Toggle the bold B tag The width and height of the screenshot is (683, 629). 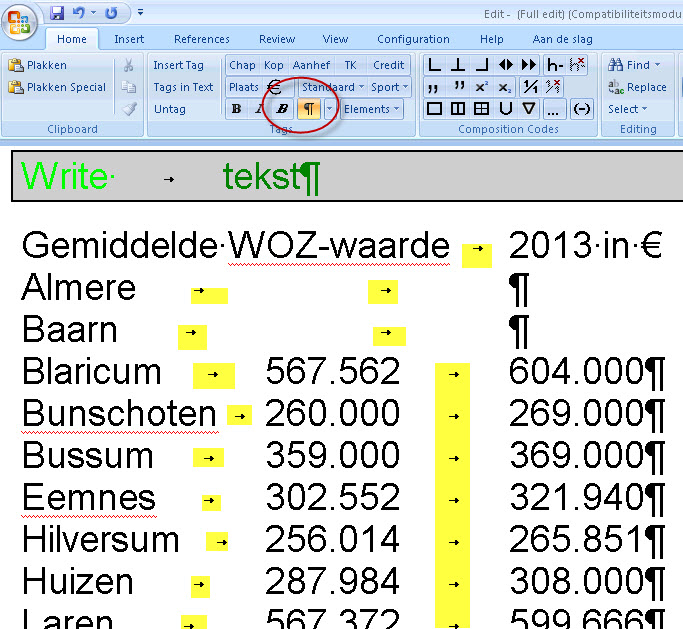(236, 109)
